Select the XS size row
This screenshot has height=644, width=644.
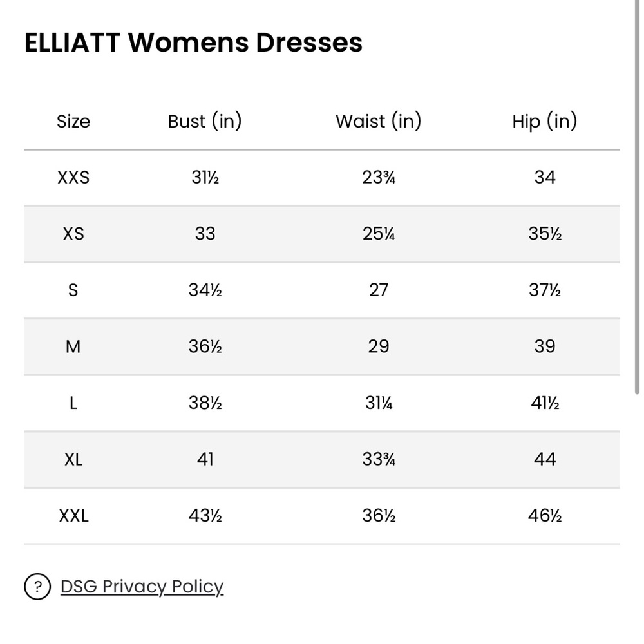coord(73,234)
